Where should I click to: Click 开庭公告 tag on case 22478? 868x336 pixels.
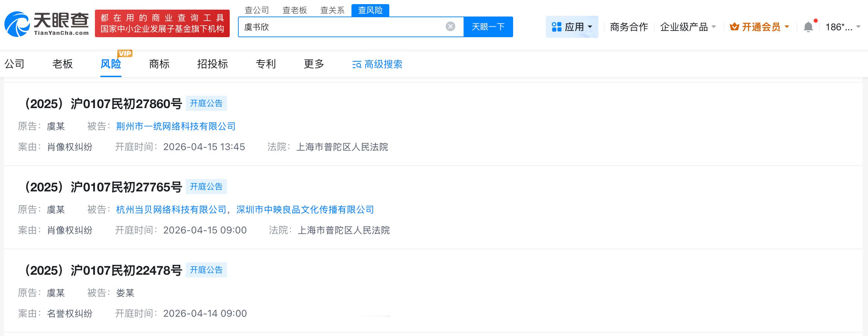pyautogui.click(x=206, y=270)
